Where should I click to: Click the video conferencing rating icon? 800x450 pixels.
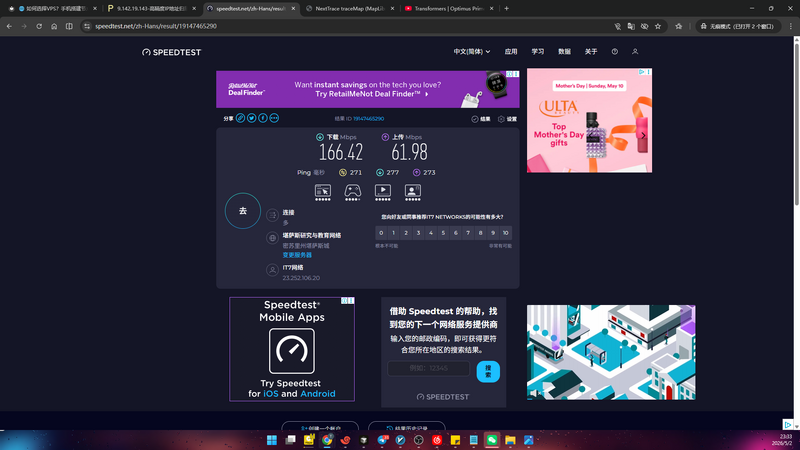[413, 191]
